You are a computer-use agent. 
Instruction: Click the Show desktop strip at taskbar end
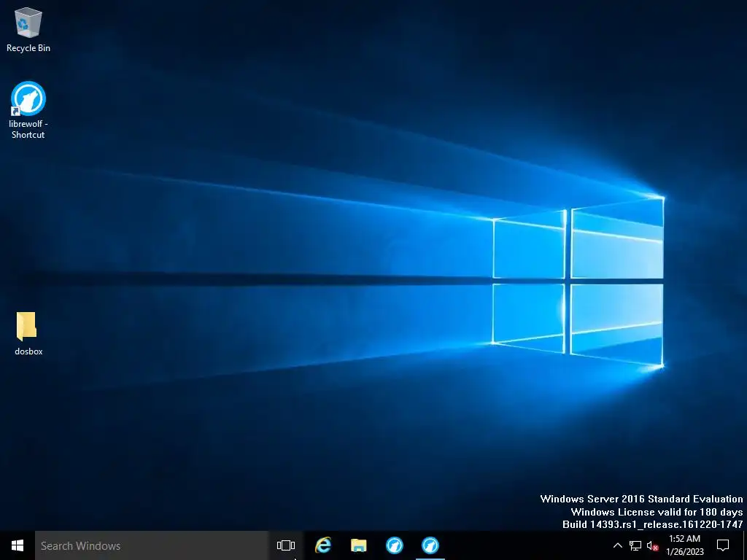[x=745, y=545]
